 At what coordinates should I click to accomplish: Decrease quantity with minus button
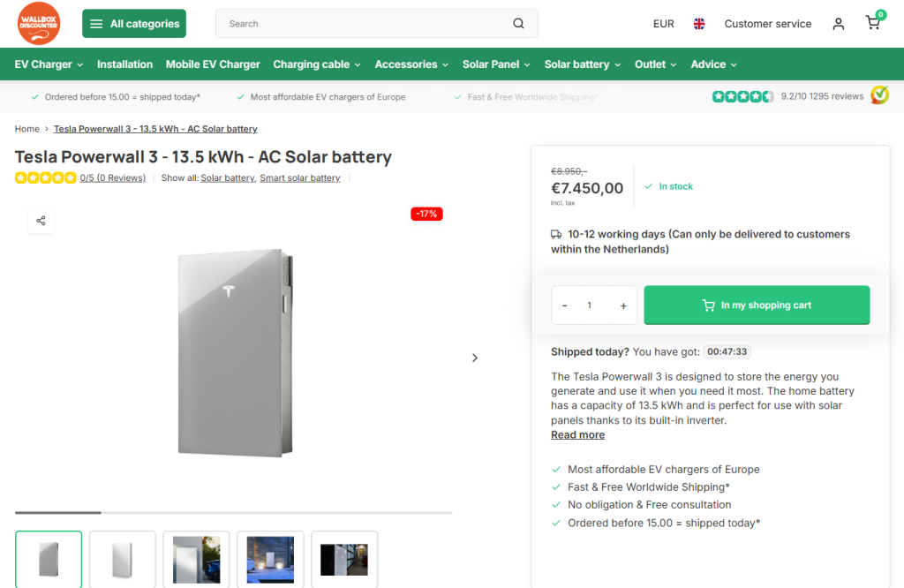pyautogui.click(x=564, y=305)
